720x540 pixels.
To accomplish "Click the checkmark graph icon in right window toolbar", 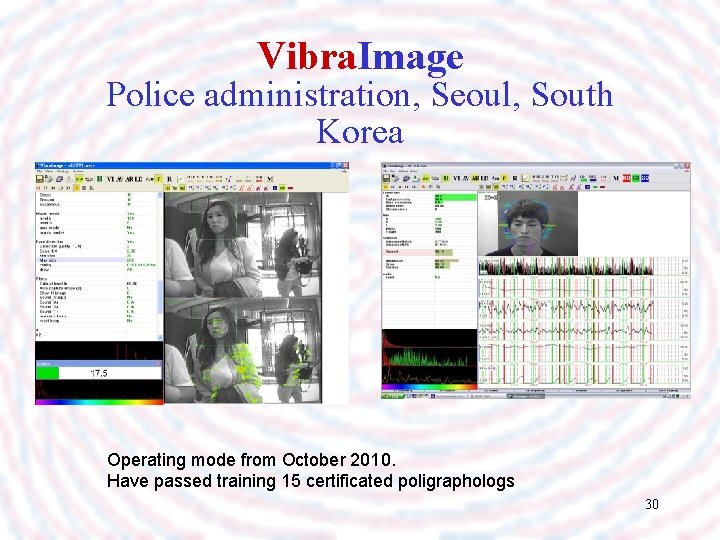I will click(x=526, y=178).
